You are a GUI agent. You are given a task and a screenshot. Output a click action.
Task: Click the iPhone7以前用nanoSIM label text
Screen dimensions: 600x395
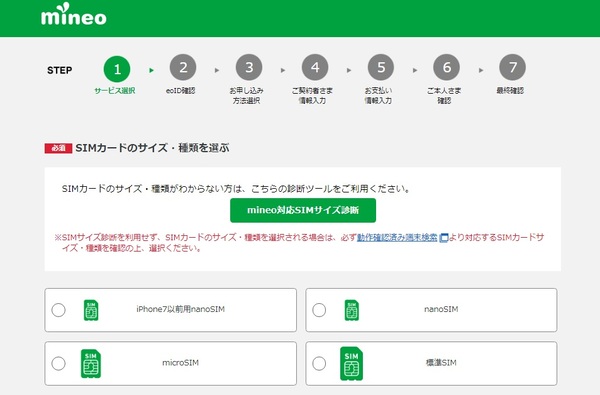(181, 309)
